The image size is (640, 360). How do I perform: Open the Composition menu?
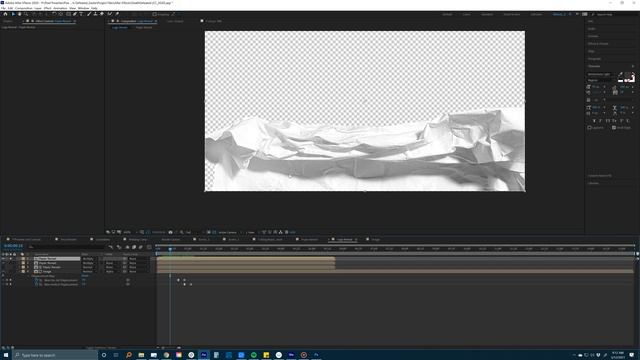pyautogui.click(x=23, y=8)
